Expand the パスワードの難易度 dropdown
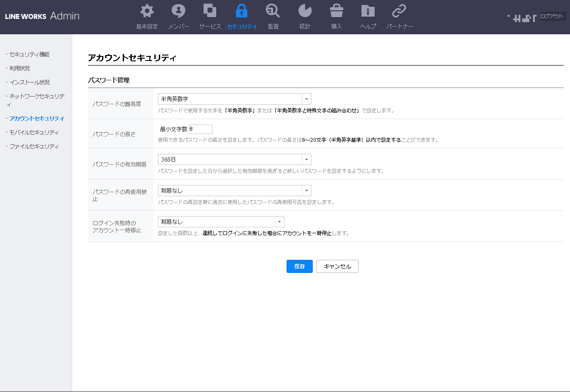The width and height of the screenshot is (570, 392). [x=234, y=99]
